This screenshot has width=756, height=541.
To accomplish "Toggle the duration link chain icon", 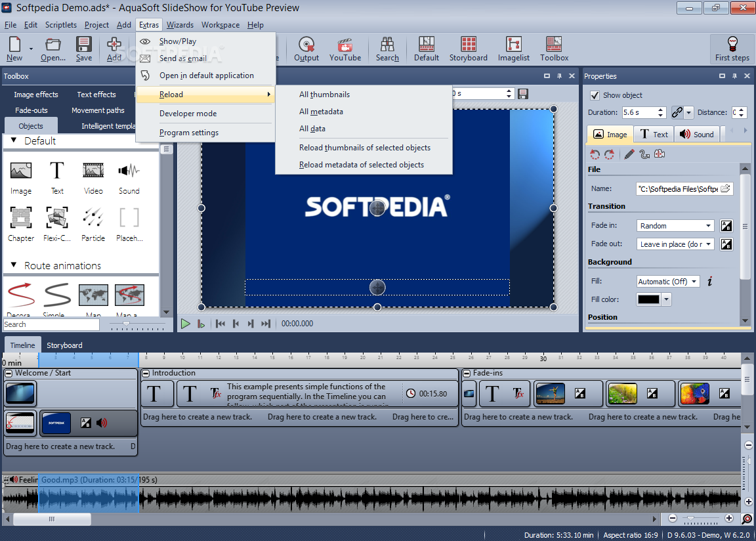I will coord(677,112).
